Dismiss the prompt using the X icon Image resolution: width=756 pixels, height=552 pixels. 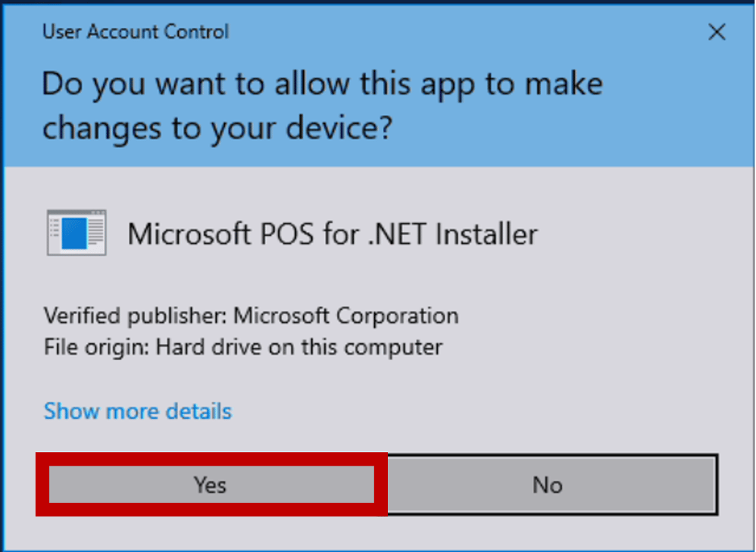click(x=716, y=33)
